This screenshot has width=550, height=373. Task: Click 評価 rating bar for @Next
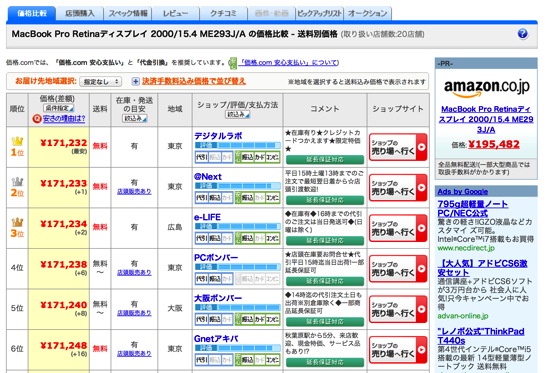[237, 186]
